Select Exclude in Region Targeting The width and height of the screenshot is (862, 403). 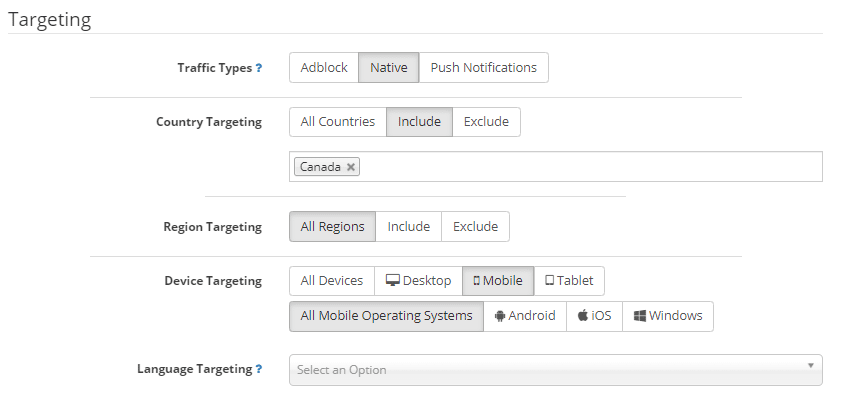coord(476,227)
